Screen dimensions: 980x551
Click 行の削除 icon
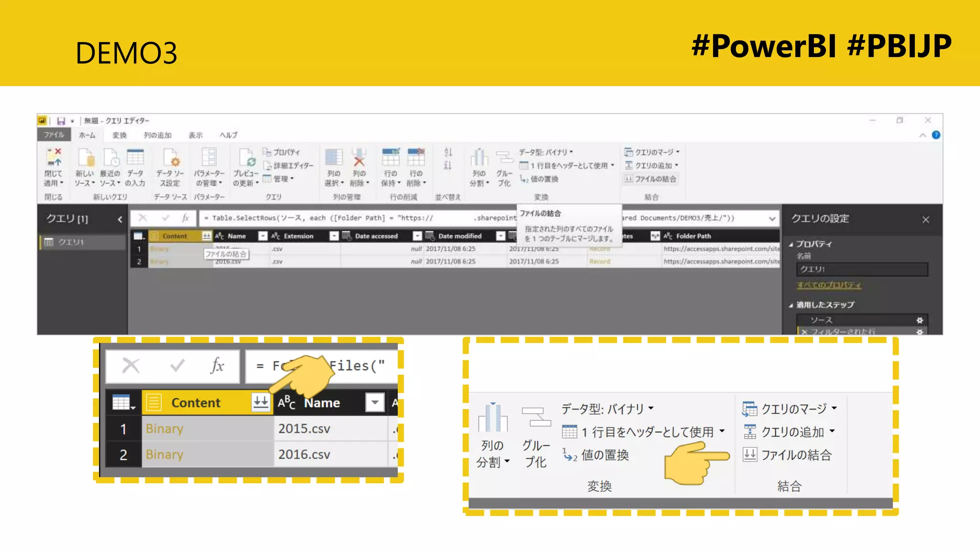click(x=416, y=157)
